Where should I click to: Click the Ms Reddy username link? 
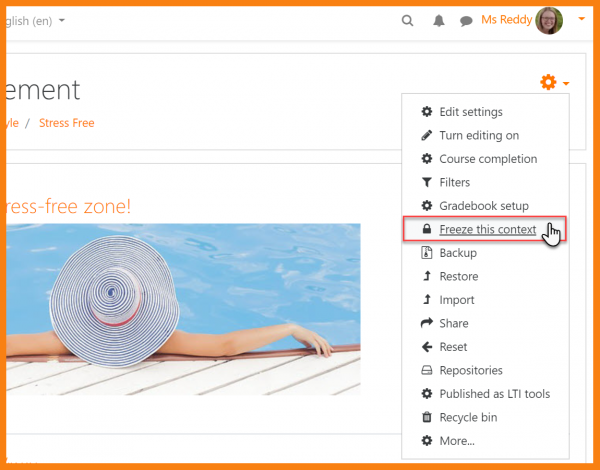[x=506, y=20]
